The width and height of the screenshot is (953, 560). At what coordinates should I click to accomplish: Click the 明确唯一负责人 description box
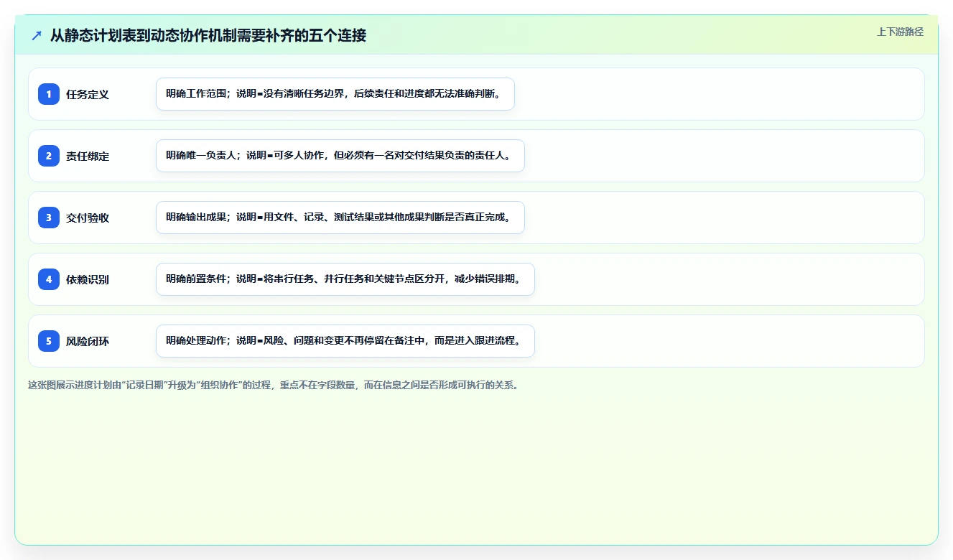click(x=340, y=156)
